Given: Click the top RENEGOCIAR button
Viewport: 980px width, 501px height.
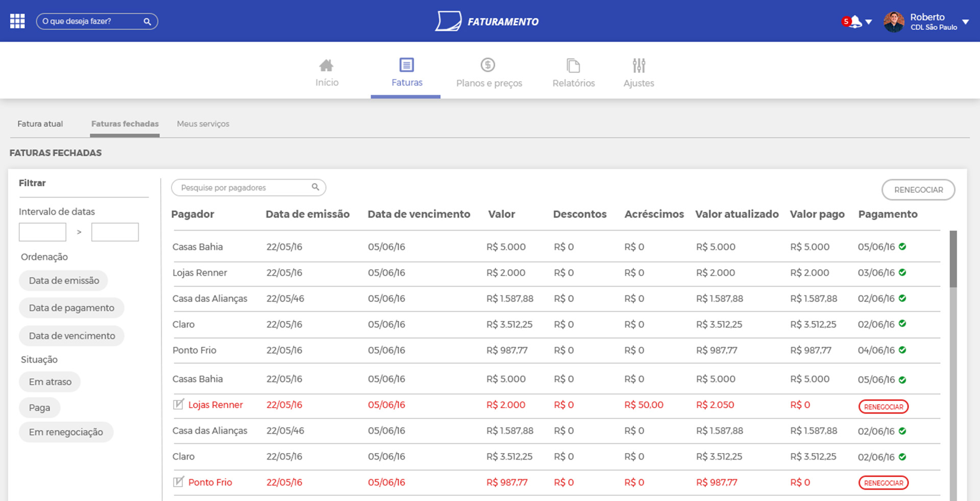Looking at the screenshot, I should click(x=918, y=190).
